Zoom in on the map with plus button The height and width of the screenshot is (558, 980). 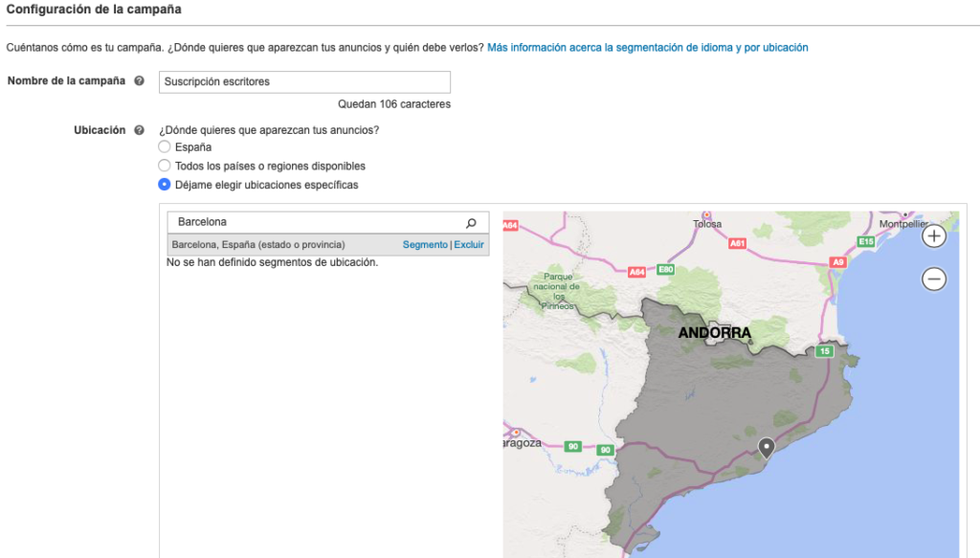(934, 235)
